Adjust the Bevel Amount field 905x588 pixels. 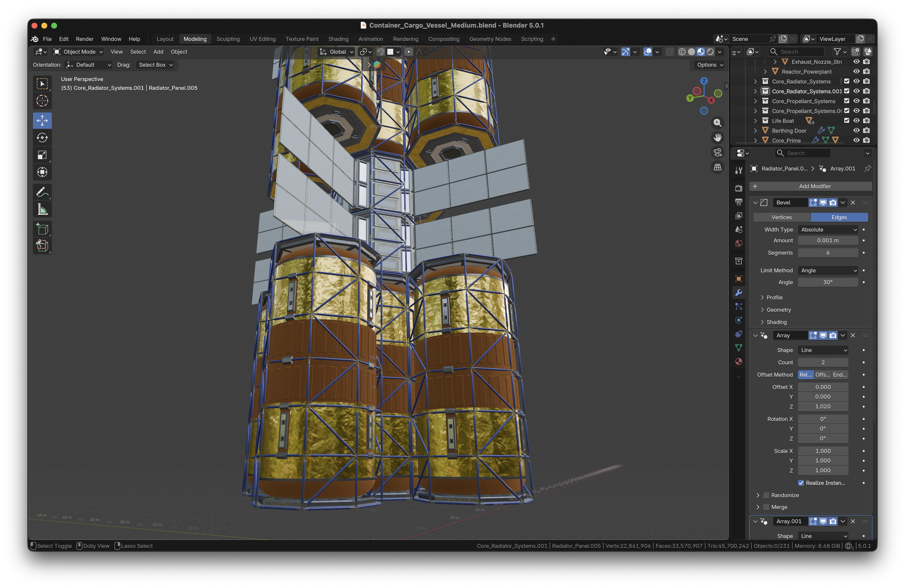pos(828,241)
